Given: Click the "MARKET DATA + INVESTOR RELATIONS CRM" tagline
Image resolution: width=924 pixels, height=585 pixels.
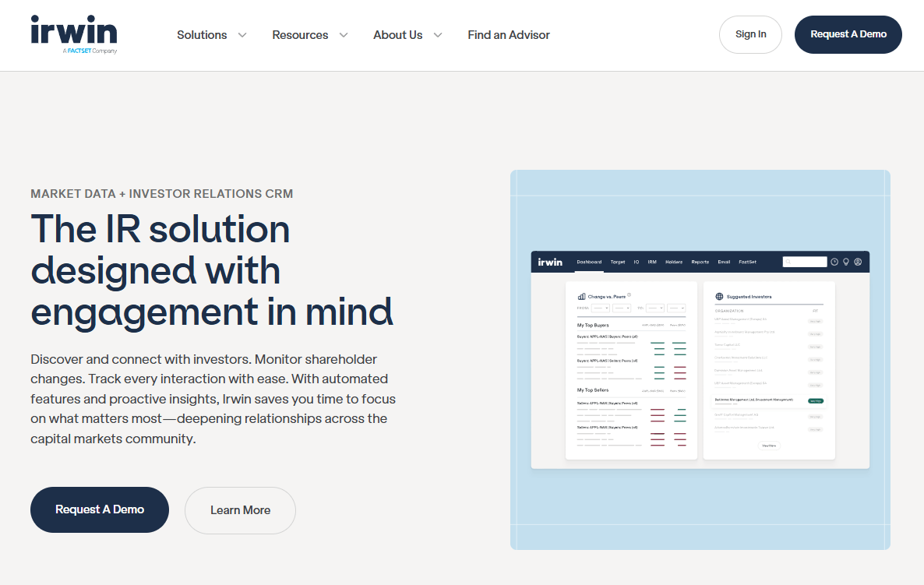Looking at the screenshot, I should [x=161, y=194].
